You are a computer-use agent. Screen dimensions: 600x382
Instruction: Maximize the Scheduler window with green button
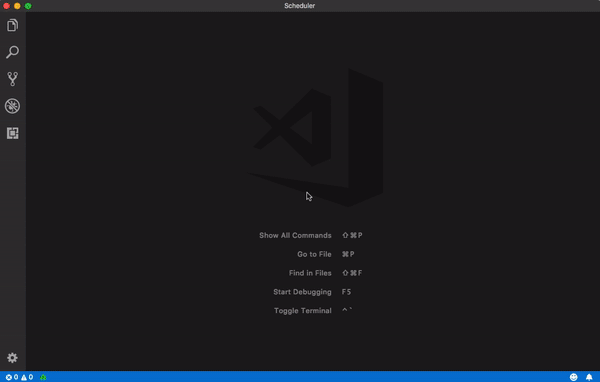coord(28,6)
